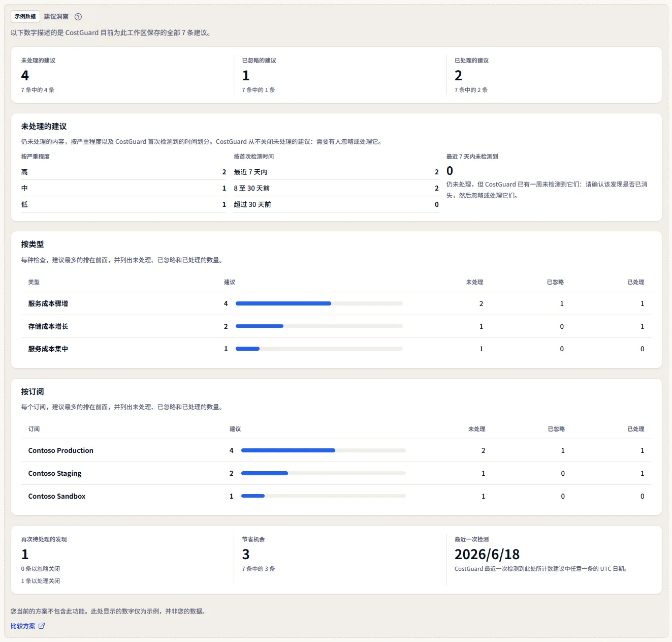Click the 1 条以处理关闭 line
This screenshot has height=642, width=672.
(x=41, y=581)
